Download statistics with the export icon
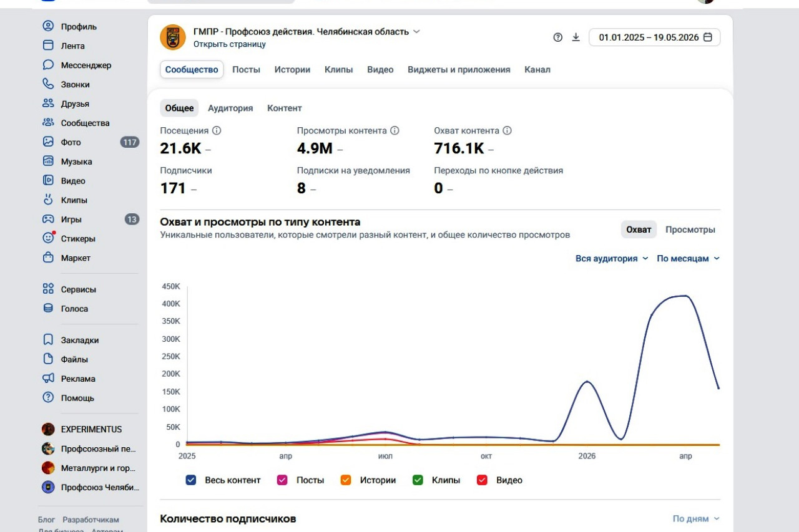 click(576, 37)
